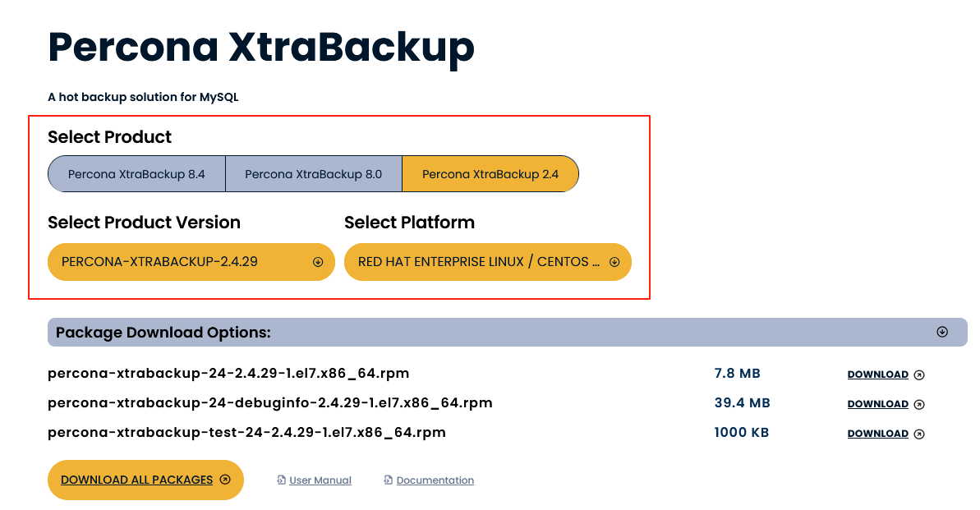Click the Documentation document icon

[x=389, y=480]
